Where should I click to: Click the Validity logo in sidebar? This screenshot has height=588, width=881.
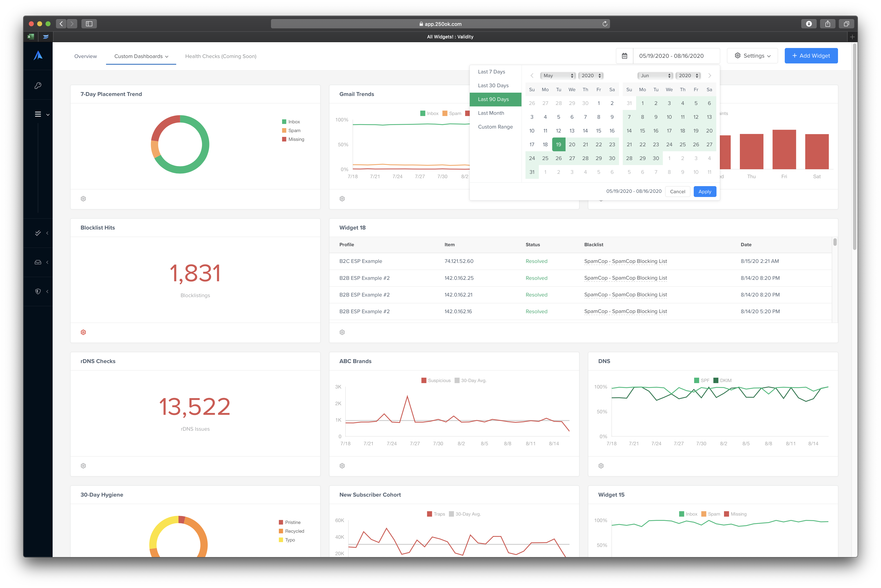[38, 56]
